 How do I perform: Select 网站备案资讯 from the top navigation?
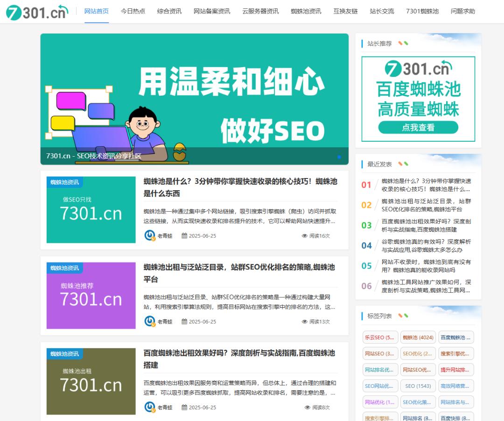pyautogui.click(x=212, y=11)
